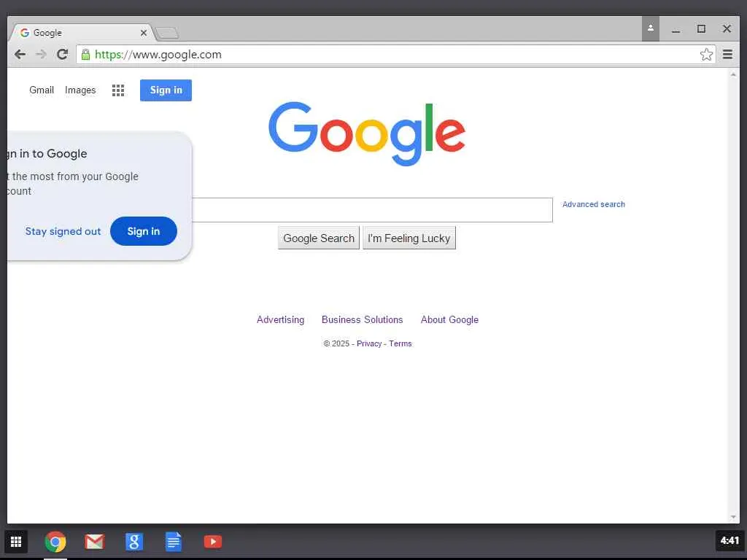Click the green padlock security icon
The image size is (747, 560).
coord(86,54)
